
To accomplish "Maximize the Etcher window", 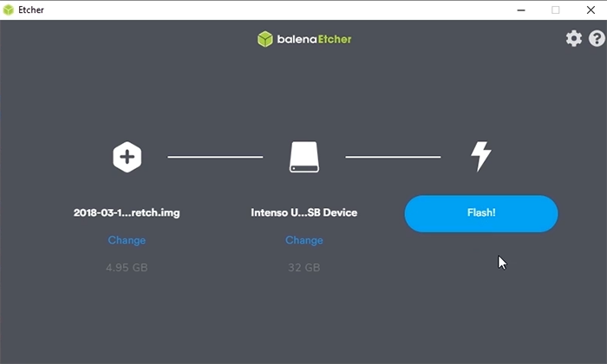I will click(x=556, y=10).
